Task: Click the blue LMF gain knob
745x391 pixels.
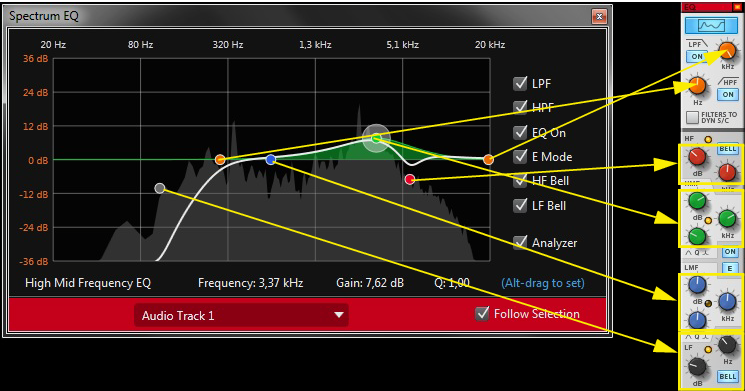Action: coord(697,285)
